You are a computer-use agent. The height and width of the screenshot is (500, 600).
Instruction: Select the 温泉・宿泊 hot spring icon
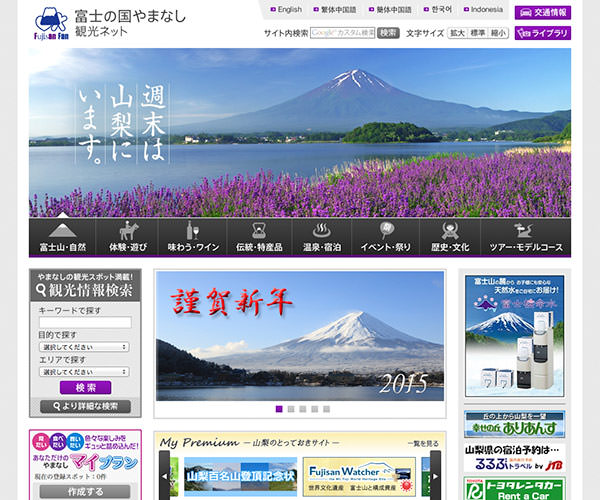pyautogui.click(x=321, y=231)
